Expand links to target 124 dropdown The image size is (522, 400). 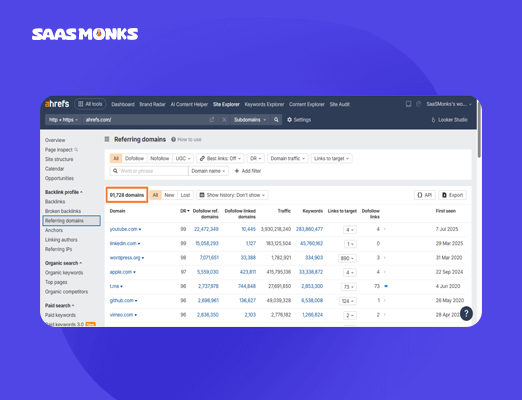348,301
